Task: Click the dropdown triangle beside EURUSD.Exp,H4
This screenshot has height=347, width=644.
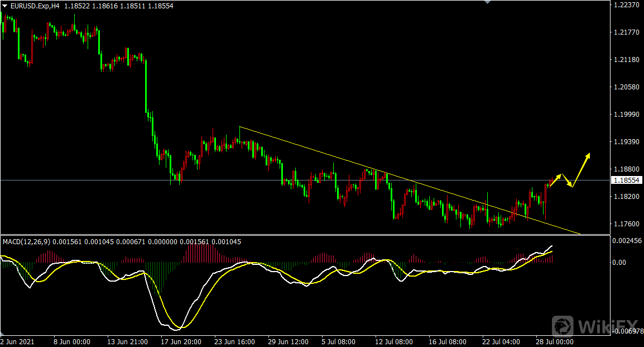Action: pyautogui.click(x=4, y=6)
